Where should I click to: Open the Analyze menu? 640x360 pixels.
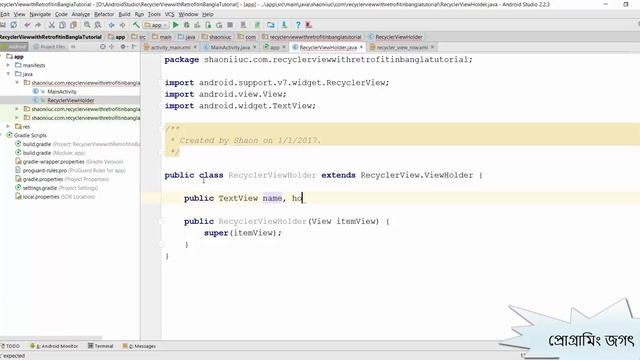[80, 14]
